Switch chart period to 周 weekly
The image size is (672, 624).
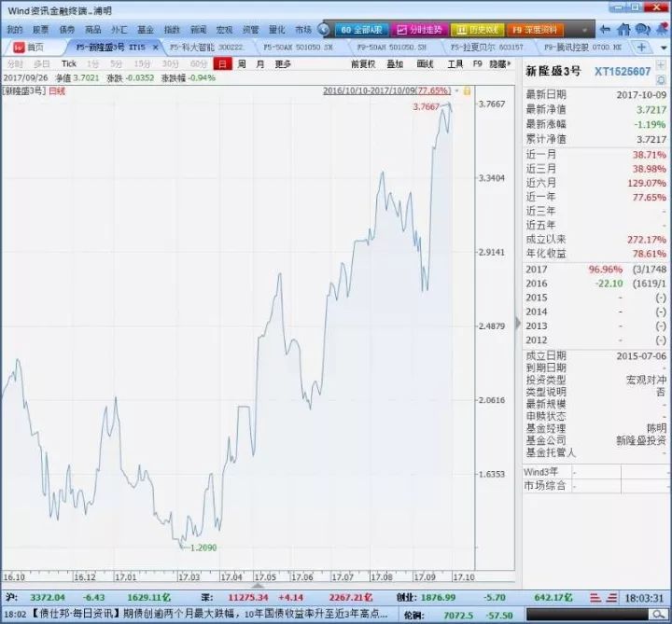point(242,64)
